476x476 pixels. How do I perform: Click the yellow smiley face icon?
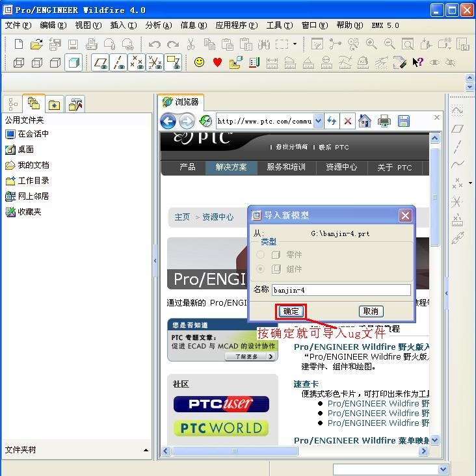pyautogui.click(x=199, y=62)
